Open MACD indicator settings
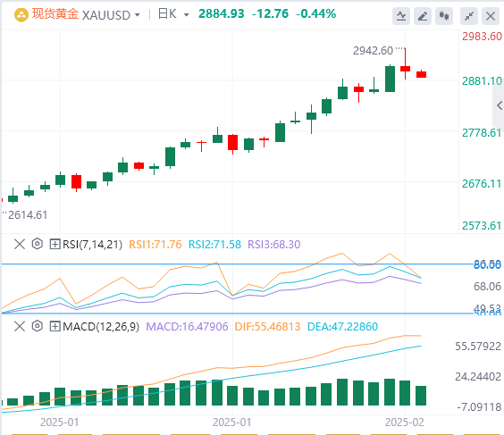The height and width of the screenshot is (435, 504). (38, 326)
